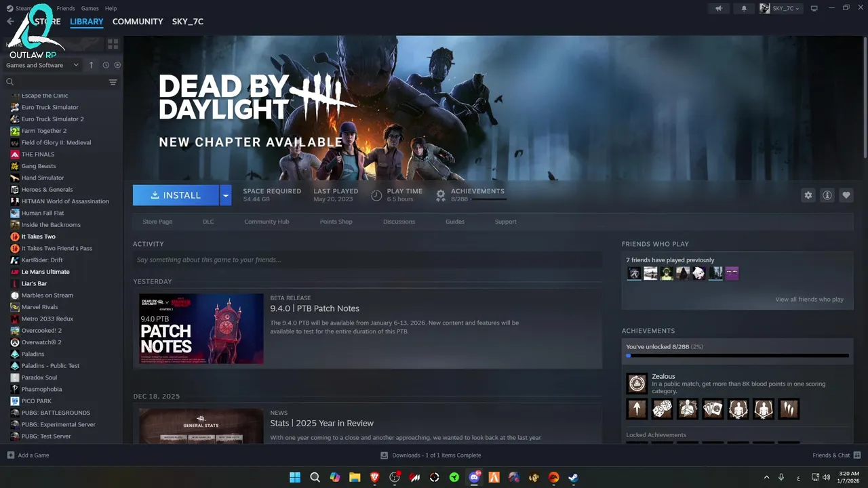Image resolution: width=868 pixels, height=488 pixels.
Task: Open advanced filter options icon
Action: tap(113, 82)
